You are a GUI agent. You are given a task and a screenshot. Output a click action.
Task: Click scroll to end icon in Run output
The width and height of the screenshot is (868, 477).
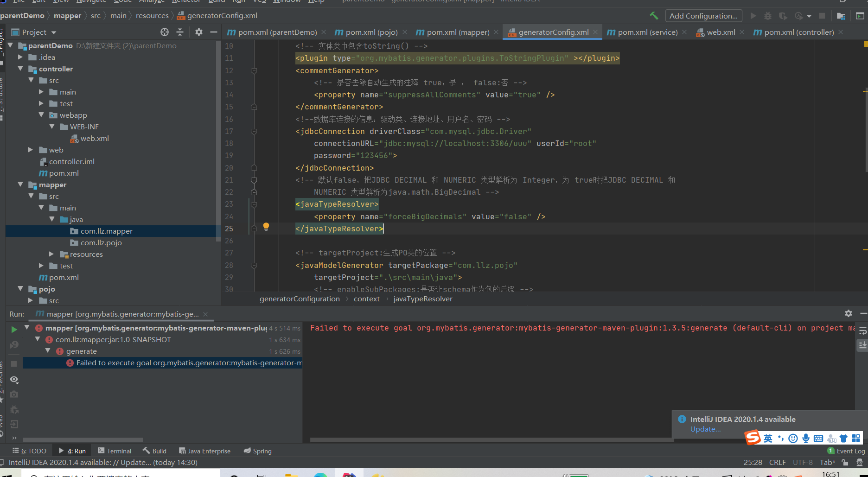[862, 345]
